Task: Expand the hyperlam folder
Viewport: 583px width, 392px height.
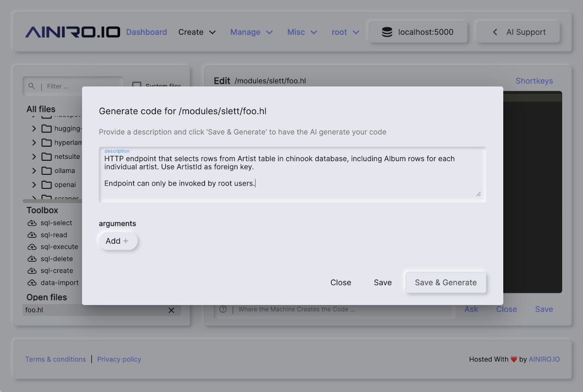Action: coord(34,143)
